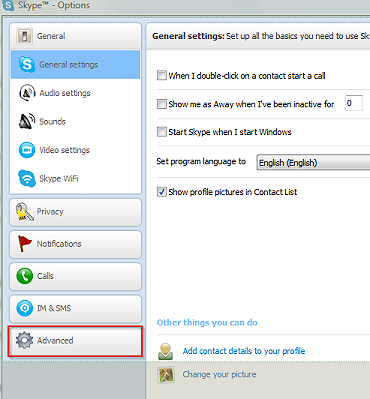Viewport: 370px width, 399px height.
Task: Open the program language dropdown
Action: coord(313,162)
